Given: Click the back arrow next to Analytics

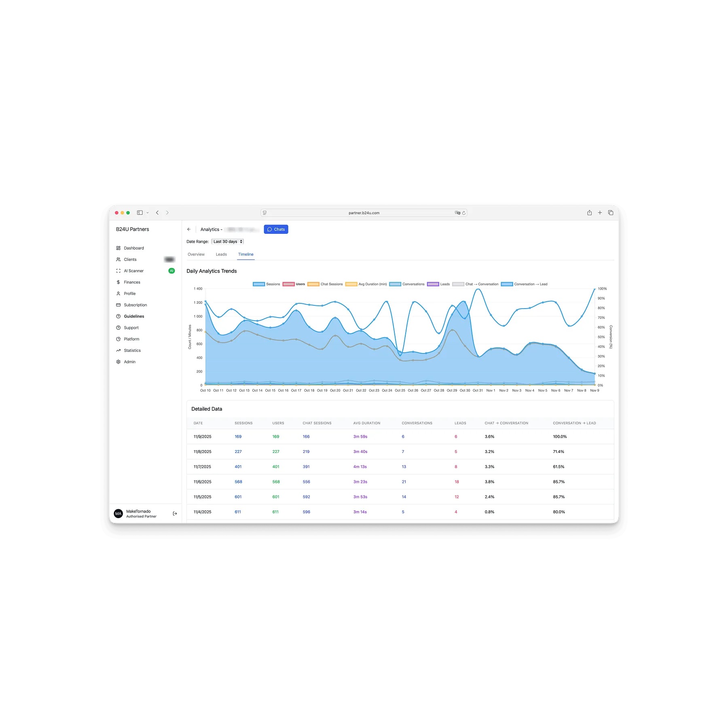Looking at the screenshot, I should click(x=189, y=229).
